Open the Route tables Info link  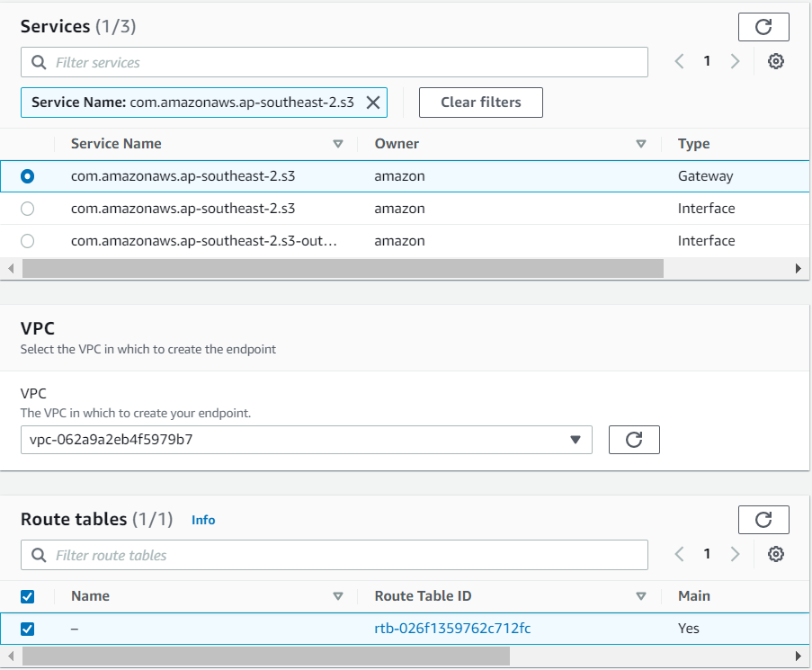[203, 520]
